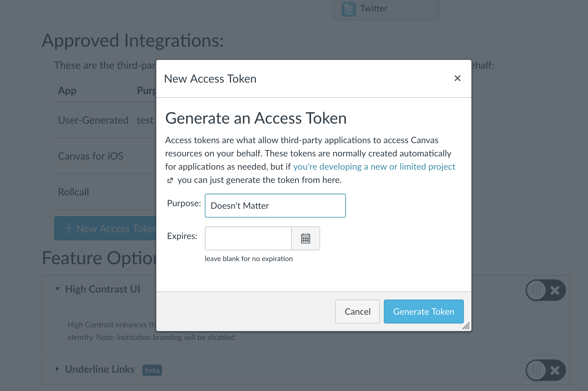Expand the Underline Links section
Image resolution: width=588 pixels, height=391 pixels.
point(57,369)
